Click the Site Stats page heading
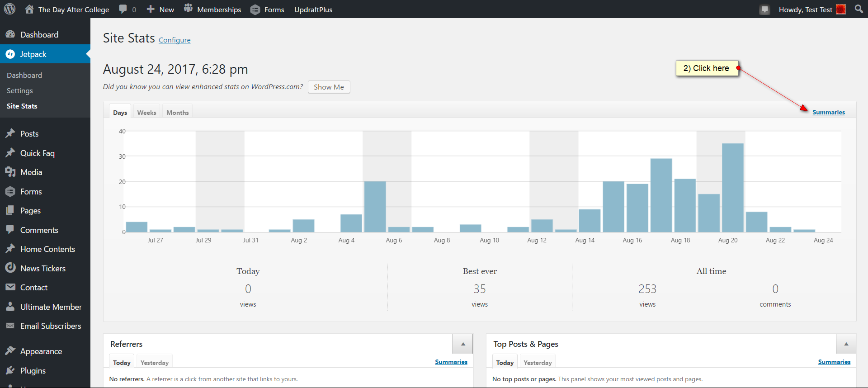The width and height of the screenshot is (868, 388). pyautogui.click(x=129, y=38)
